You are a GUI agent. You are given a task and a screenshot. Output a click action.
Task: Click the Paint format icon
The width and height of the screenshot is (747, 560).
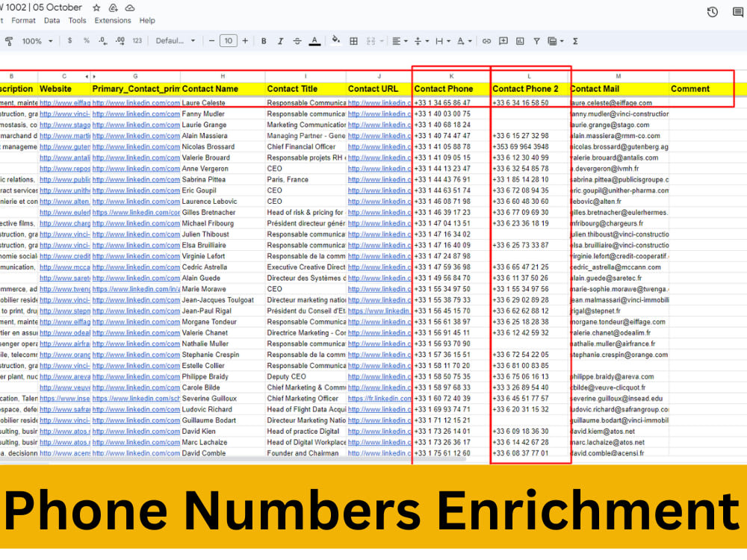[8, 41]
